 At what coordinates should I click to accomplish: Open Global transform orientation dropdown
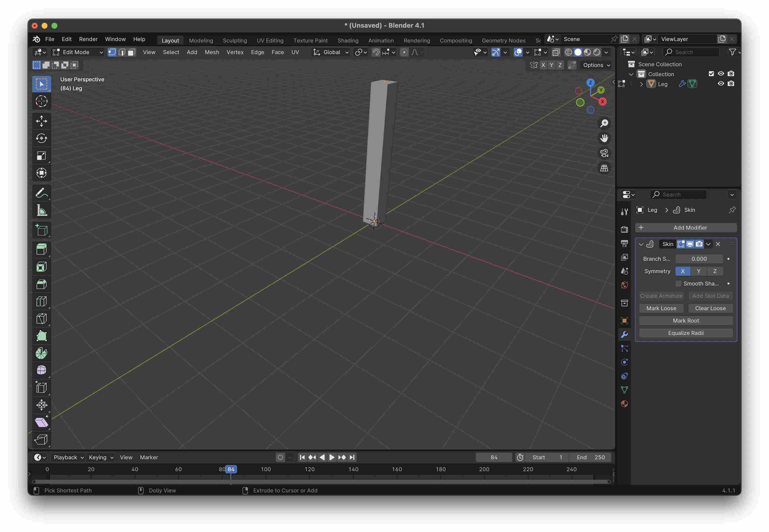(x=331, y=52)
